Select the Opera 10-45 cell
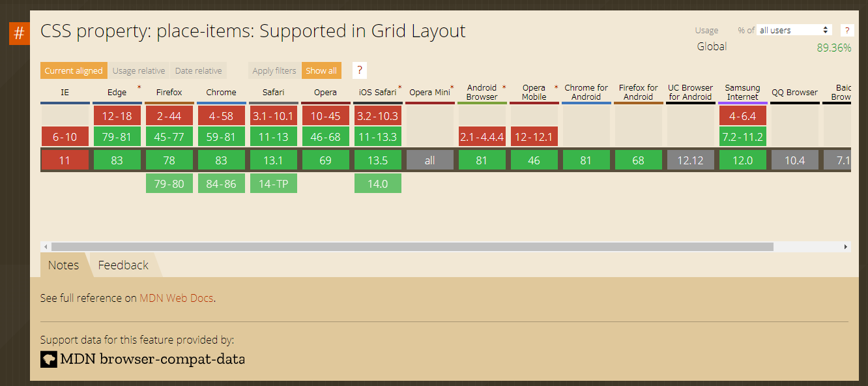The width and height of the screenshot is (868, 386). (x=326, y=116)
